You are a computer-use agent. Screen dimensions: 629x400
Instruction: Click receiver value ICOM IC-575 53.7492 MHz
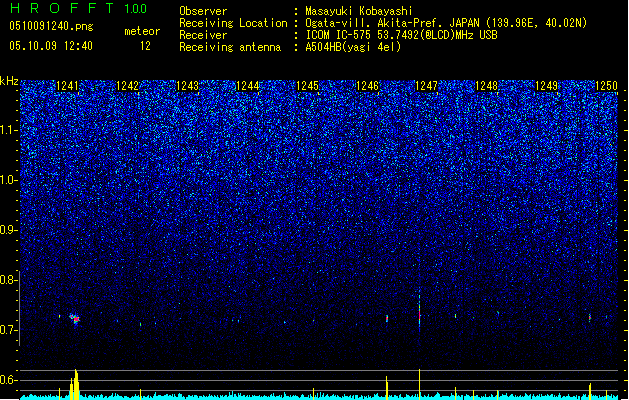coord(401,35)
